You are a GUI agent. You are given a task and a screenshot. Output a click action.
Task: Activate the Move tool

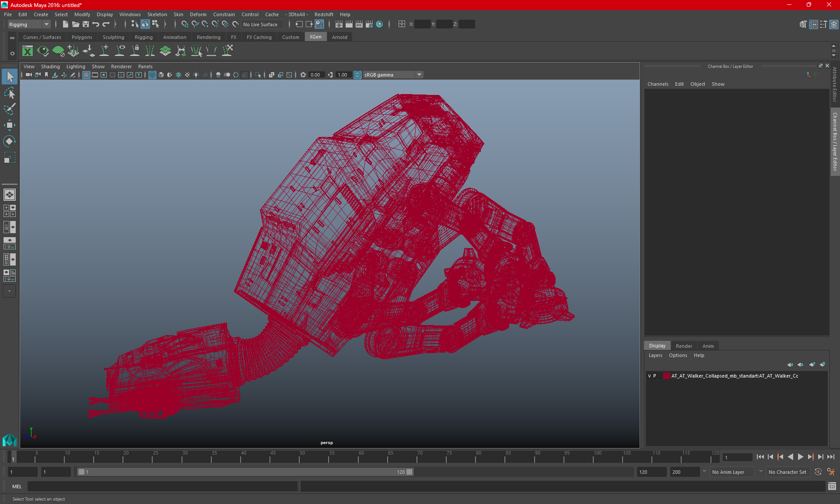pyautogui.click(x=10, y=125)
